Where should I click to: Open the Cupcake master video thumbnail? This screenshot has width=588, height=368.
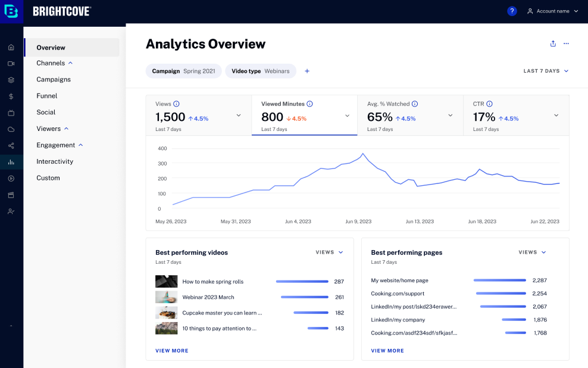(166, 313)
